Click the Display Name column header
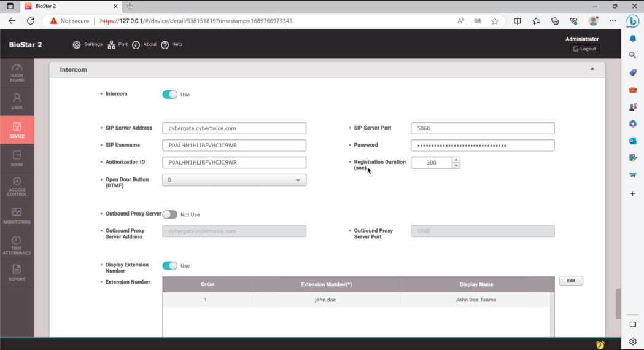The width and height of the screenshot is (644, 350). [x=476, y=284]
